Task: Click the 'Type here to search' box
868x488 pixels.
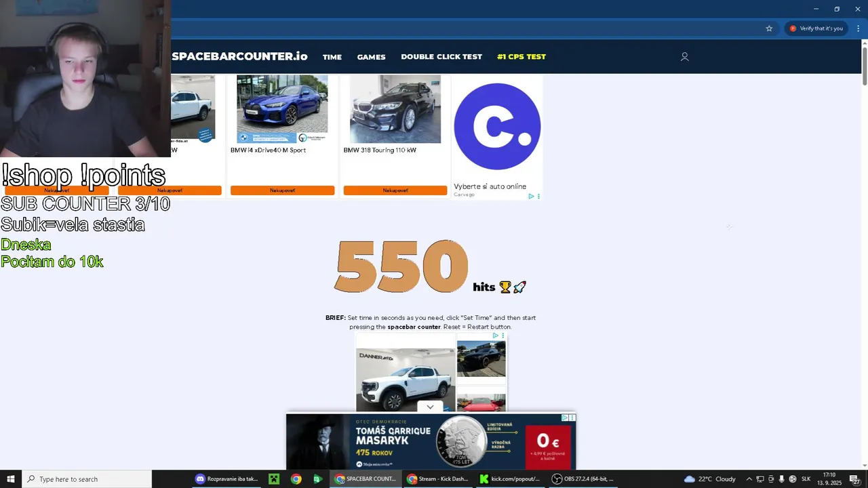Action: pyautogui.click(x=87, y=479)
